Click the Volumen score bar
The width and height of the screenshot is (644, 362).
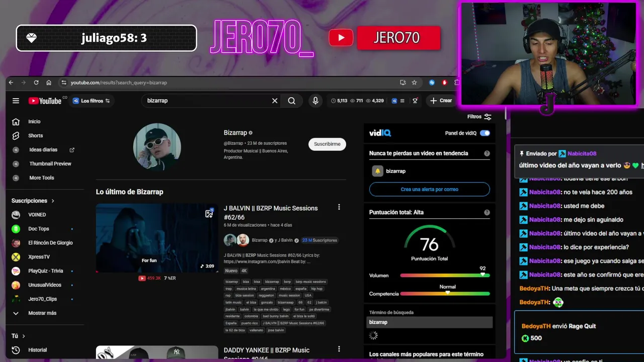pyautogui.click(x=445, y=276)
